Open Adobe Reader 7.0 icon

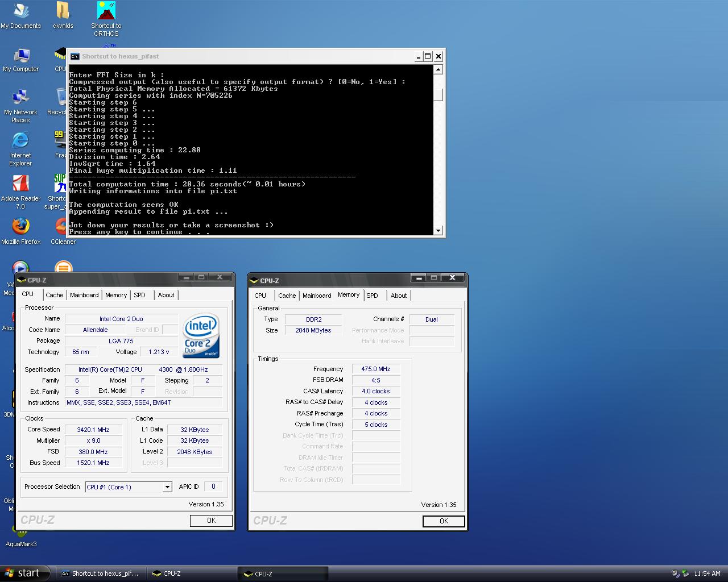[21, 192]
